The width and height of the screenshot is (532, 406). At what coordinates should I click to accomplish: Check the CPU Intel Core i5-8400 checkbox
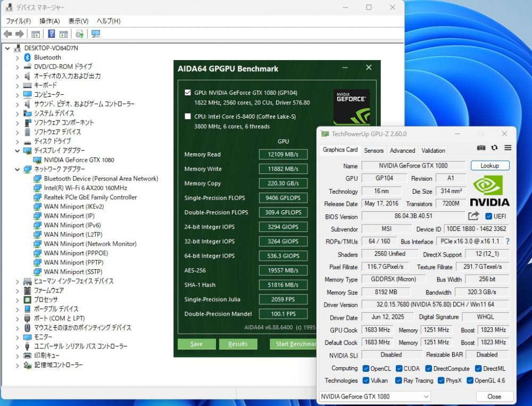pyautogui.click(x=188, y=117)
